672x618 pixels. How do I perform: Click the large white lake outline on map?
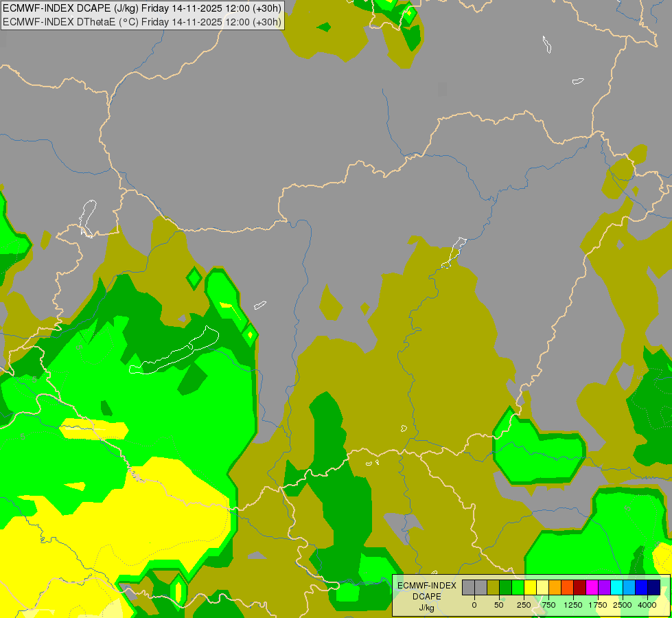(174, 352)
